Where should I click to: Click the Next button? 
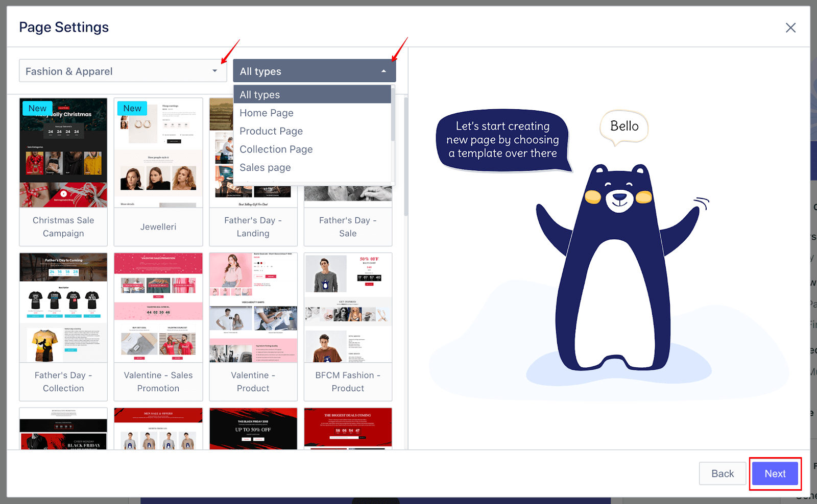(775, 473)
